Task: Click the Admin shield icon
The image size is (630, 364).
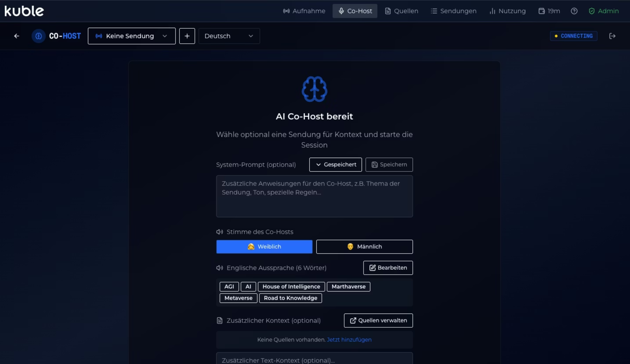Action: click(x=591, y=11)
